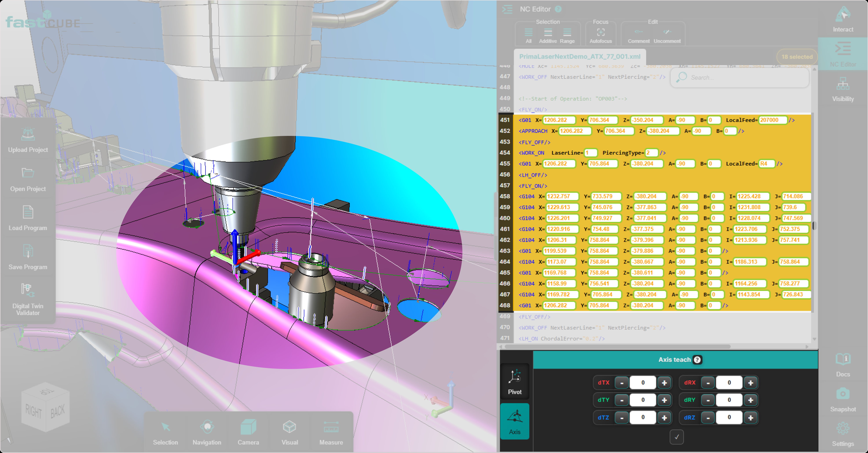The height and width of the screenshot is (453, 868).
Task: Click the Save Program icon
Action: pyautogui.click(x=28, y=251)
